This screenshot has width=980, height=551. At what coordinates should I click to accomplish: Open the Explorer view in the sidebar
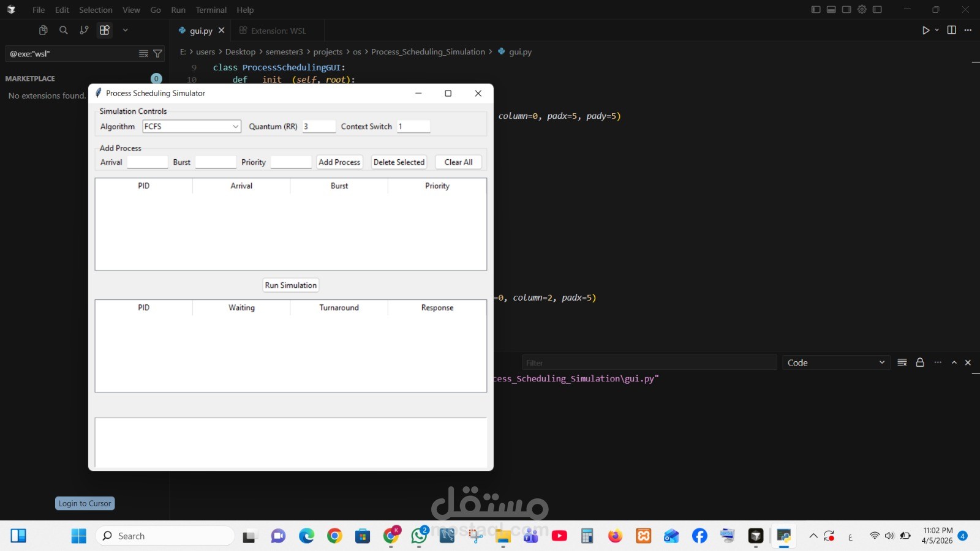tap(43, 30)
